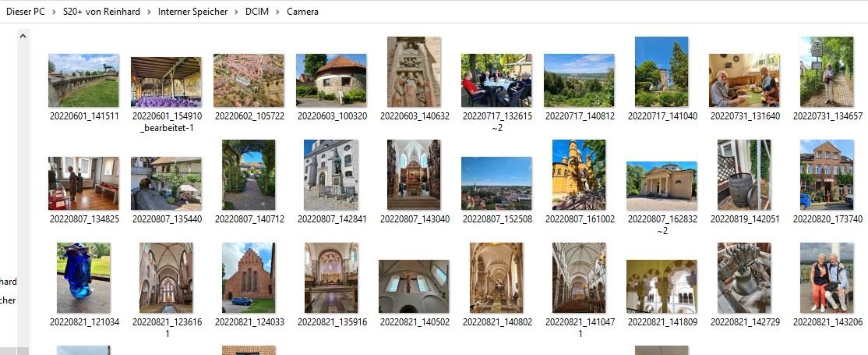
Task: Select stone relief photo 20220603_140632
Action: (414, 72)
